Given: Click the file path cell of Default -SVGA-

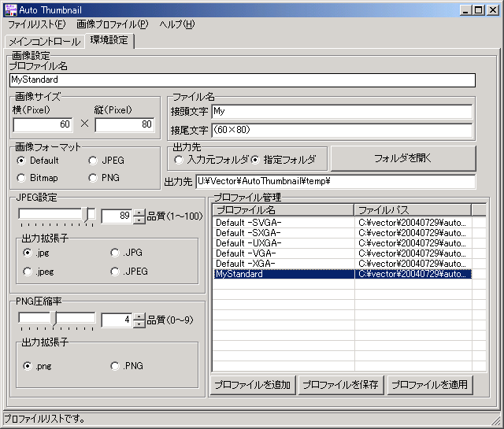Looking at the screenshot, I should (413, 223).
